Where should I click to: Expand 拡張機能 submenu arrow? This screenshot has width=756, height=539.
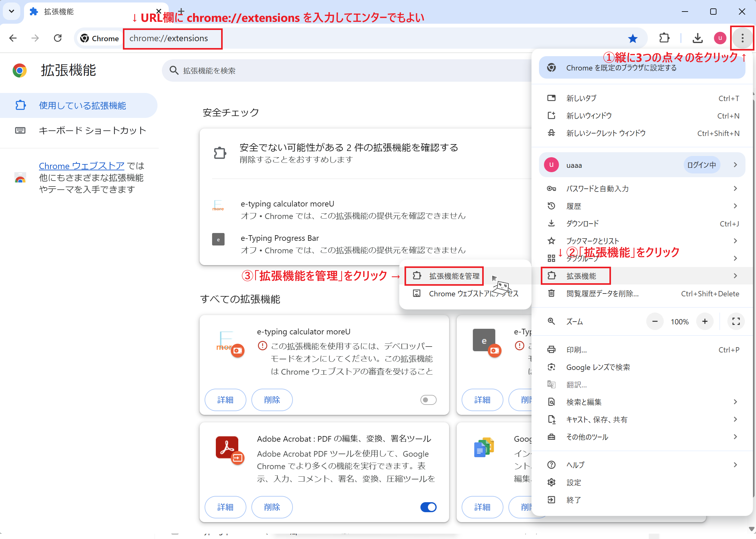735,276
